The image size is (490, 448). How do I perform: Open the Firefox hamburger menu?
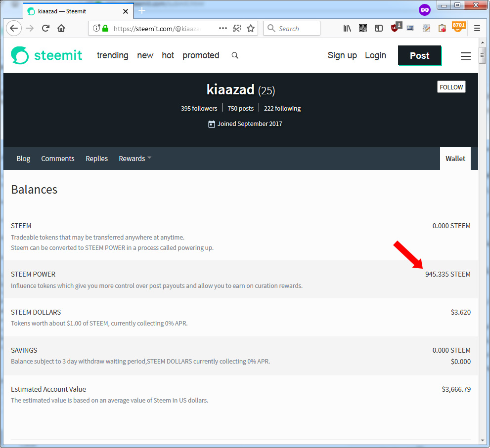(x=477, y=29)
